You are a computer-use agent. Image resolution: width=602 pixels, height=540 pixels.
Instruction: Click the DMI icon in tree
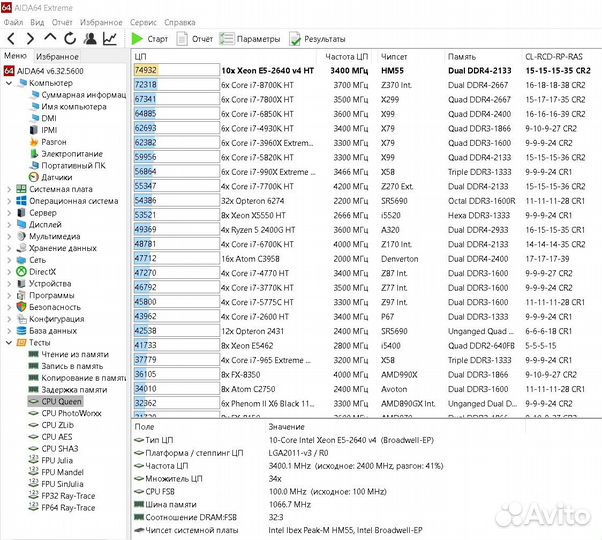click(x=35, y=118)
